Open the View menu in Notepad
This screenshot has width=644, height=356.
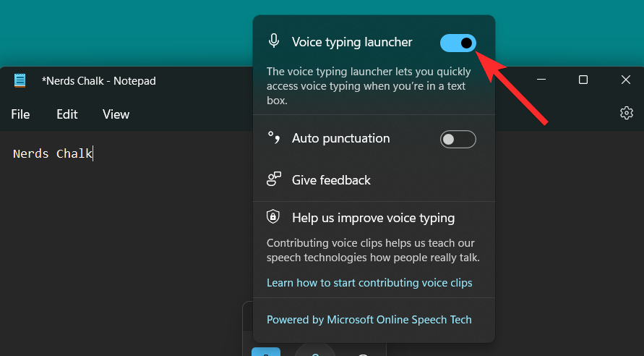tap(116, 114)
